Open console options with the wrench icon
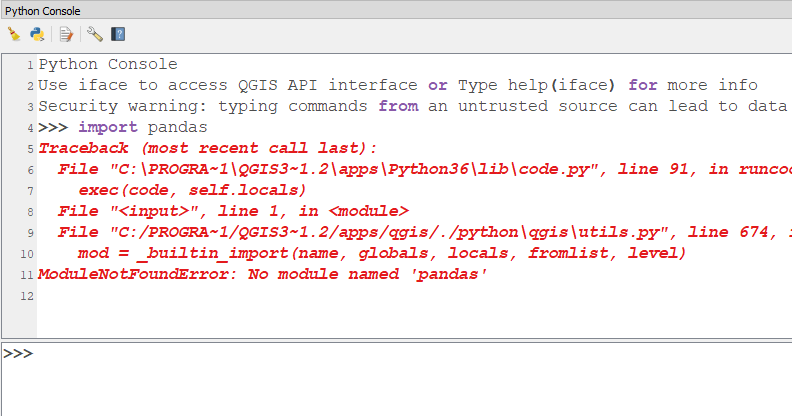Image resolution: width=792 pixels, height=416 pixels. click(94, 34)
